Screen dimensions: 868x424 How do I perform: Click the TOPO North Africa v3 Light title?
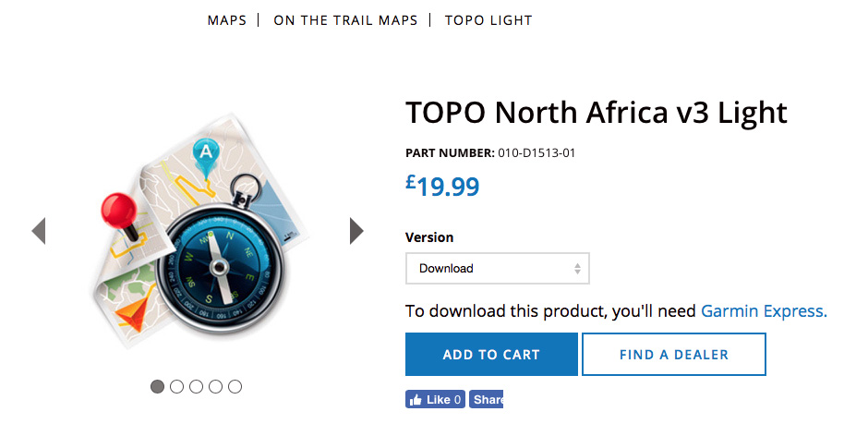point(596,113)
